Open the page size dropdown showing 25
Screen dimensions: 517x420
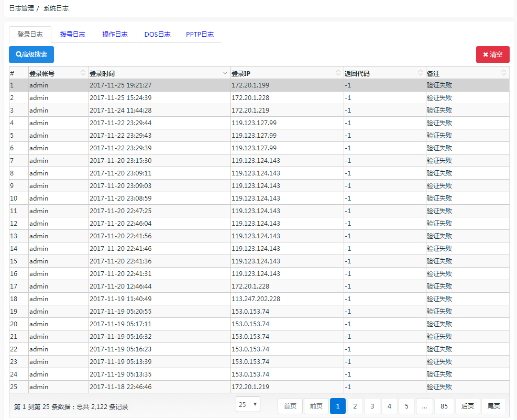[248, 404]
